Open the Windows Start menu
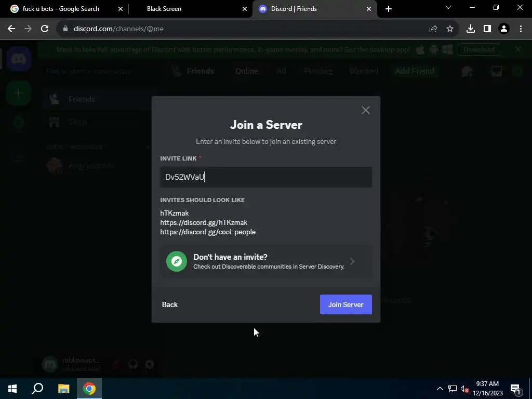532x399 pixels. tap(12, 389)
